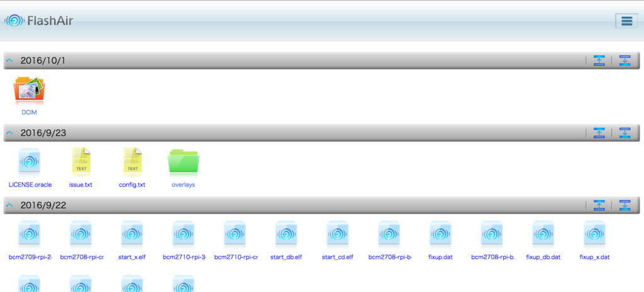Collapse the 2016/10/1 section with its chevron
644x292 pixels.
10,61
